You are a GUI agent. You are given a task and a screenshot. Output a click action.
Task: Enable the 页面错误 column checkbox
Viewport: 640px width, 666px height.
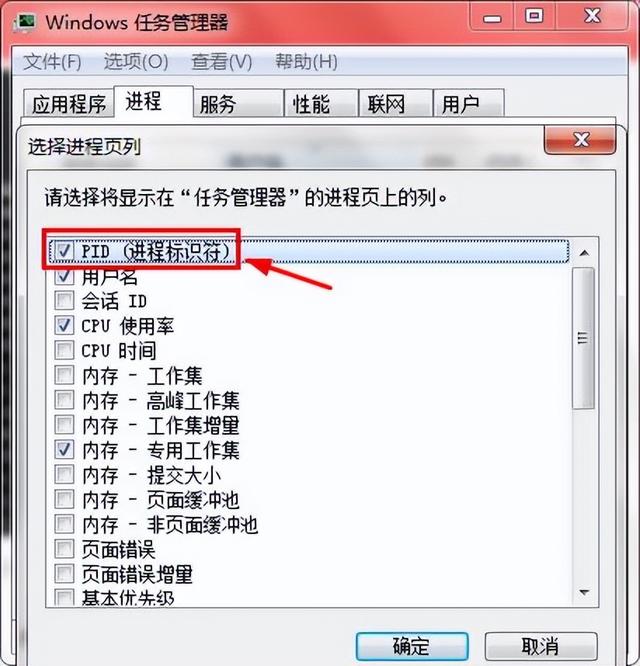[x=65, y=549]
